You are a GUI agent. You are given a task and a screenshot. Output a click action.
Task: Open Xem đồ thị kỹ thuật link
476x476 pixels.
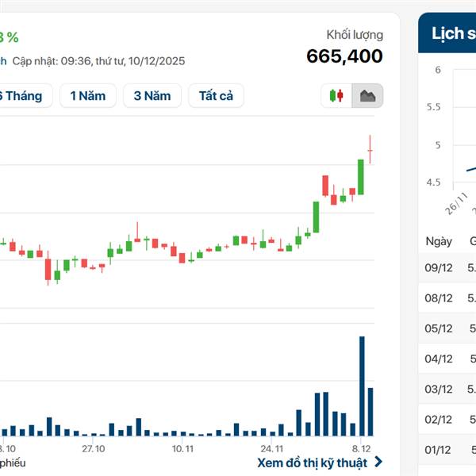click(x=312, y=462)
